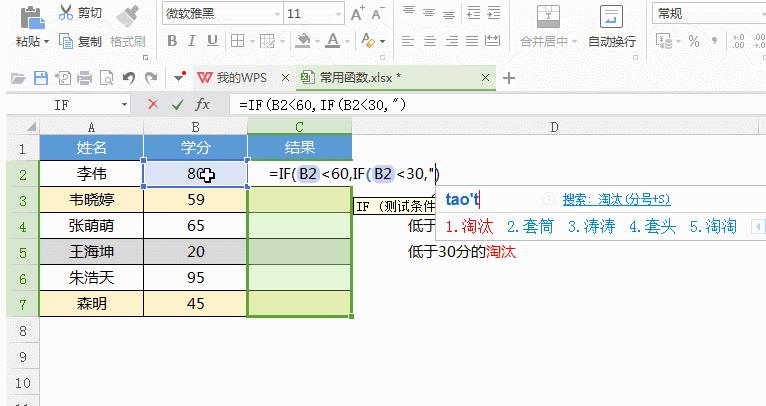Click Wrap Text (自动换行) button

point(612,27)
